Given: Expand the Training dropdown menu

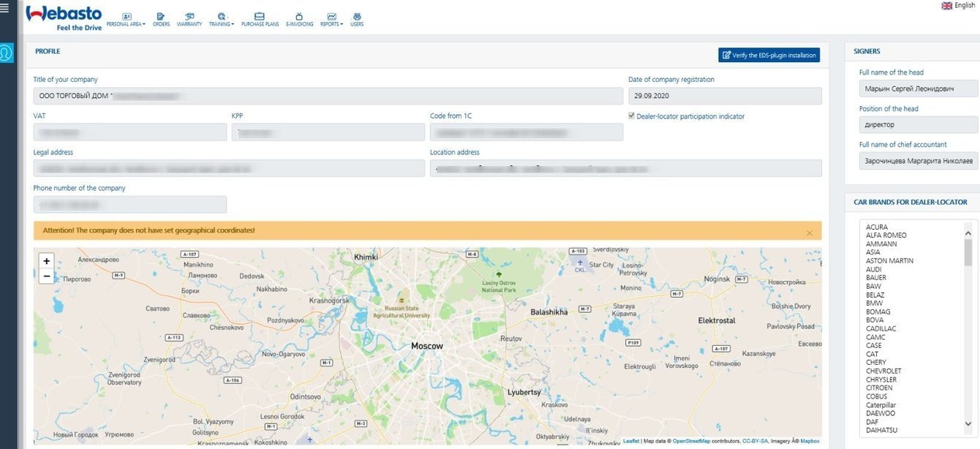Looking at the screenshot, I should pos(222,20).
